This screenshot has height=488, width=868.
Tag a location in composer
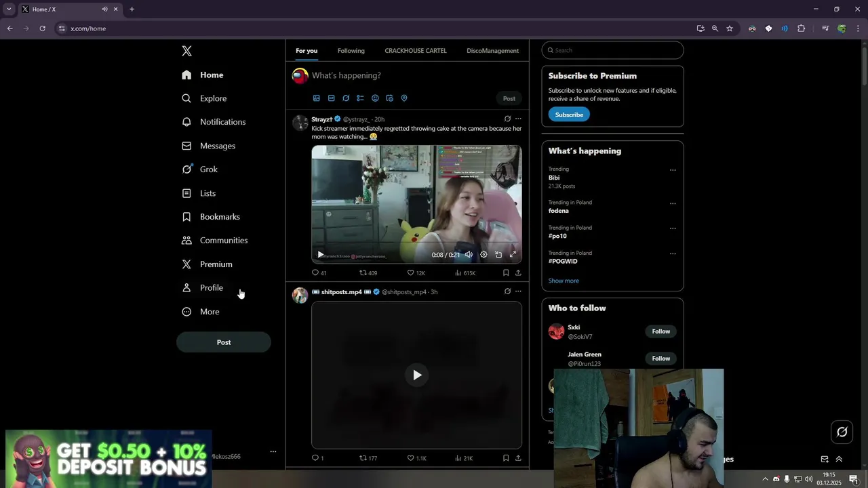404,98
